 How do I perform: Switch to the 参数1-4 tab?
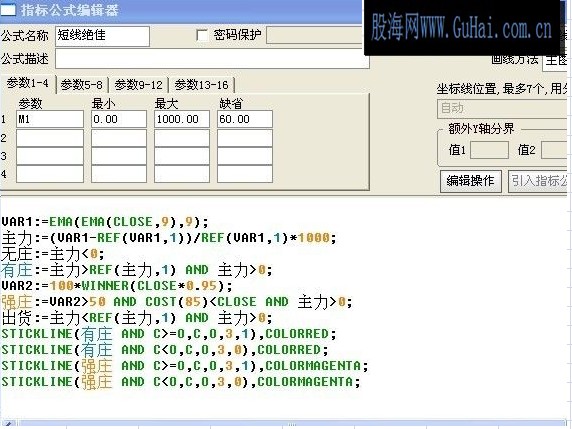pos(28,84)
